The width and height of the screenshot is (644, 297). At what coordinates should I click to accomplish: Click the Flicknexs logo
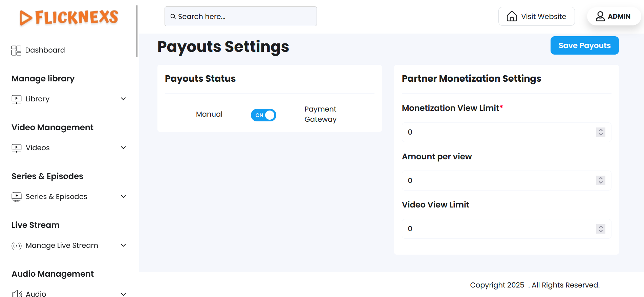69,17
